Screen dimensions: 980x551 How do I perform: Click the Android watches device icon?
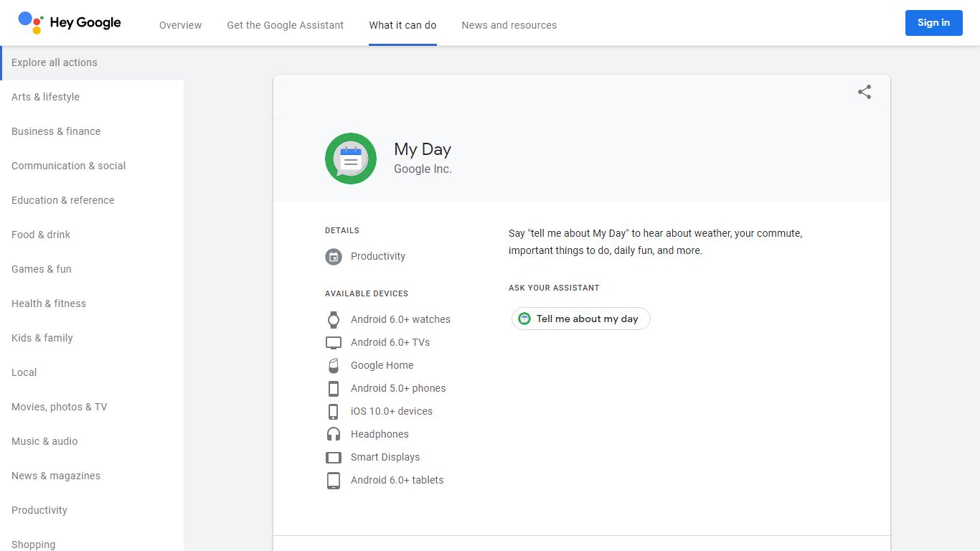tap(334, 319)
